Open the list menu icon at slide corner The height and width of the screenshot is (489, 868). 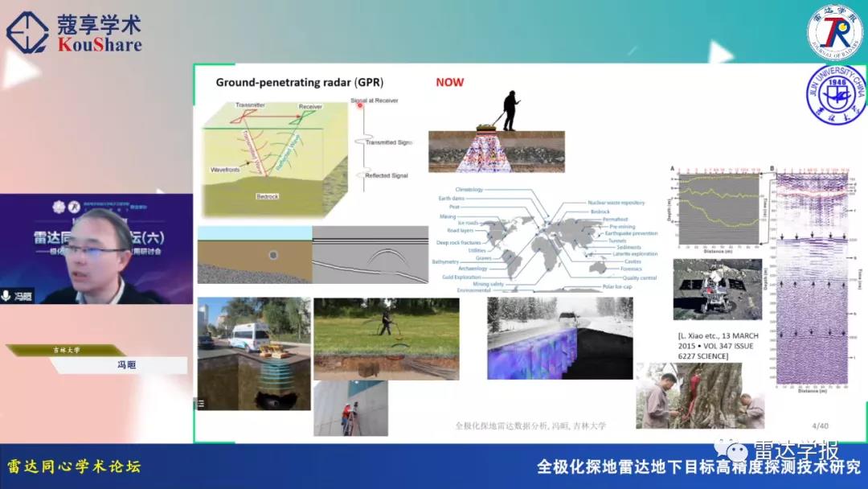pyautogui.click(x=201, y=404)
